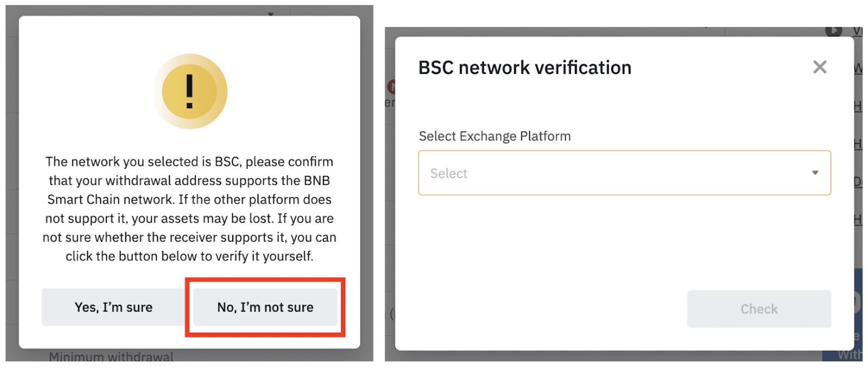Click the greyed-out Check button
Image resolution: width=868 pixels, height=368 pixels.
click(759, 309)
